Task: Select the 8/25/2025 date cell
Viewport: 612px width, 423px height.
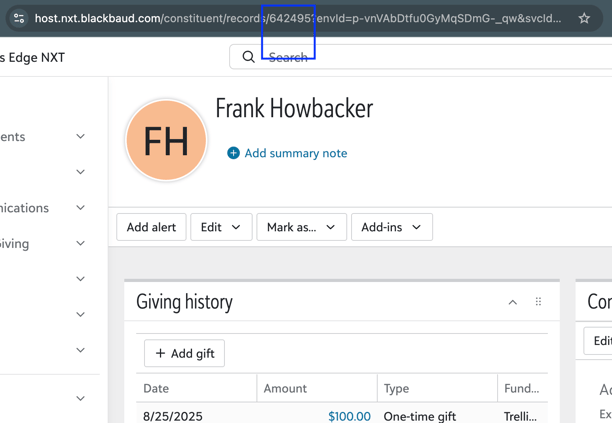Action: pos(173,416)
